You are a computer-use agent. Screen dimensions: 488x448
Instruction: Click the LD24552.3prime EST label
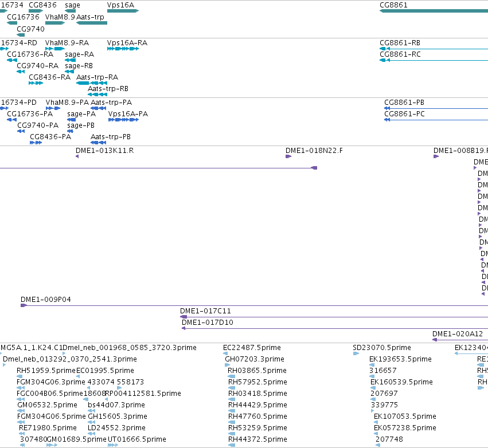pos(116,428)
